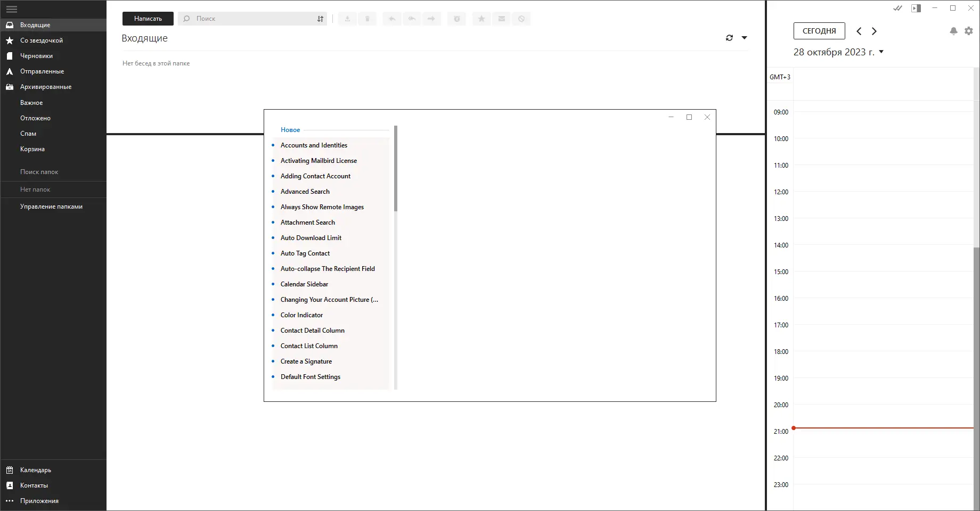Open the Auto Download Limit topic
980x511 pixels.
(x=330, y=238)
